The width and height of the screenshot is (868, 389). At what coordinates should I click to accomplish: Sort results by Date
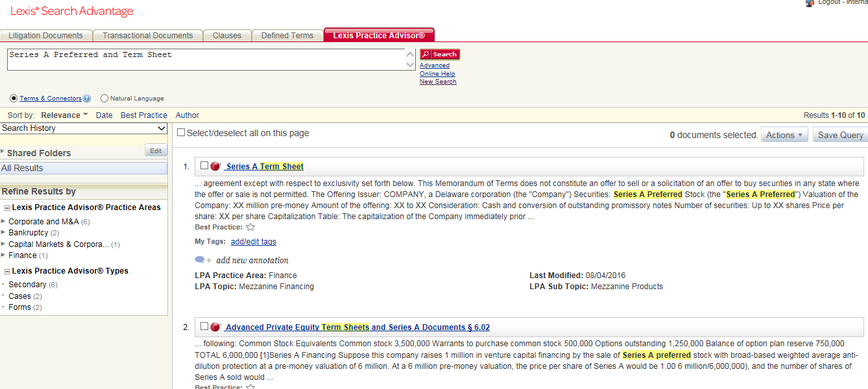pyautogui.click(x=104, y=115)
